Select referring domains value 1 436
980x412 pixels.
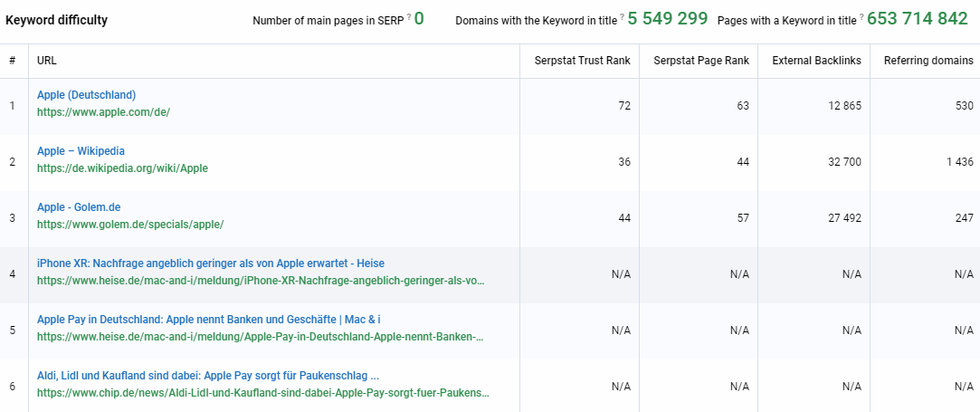pyautogui.click(x=960, y=162)
